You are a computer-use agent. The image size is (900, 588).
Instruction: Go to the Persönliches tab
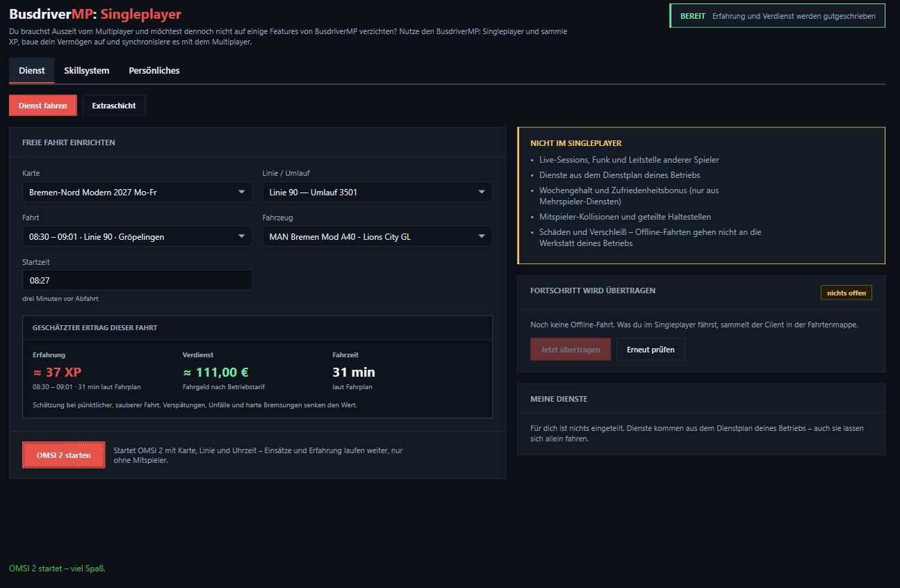(x=154, y=70)
